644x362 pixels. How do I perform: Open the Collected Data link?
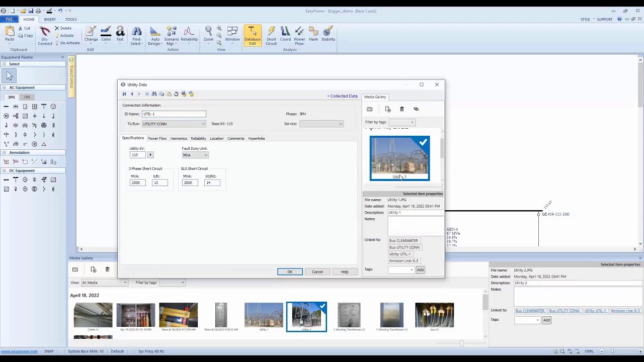click(x=343, y=96)
